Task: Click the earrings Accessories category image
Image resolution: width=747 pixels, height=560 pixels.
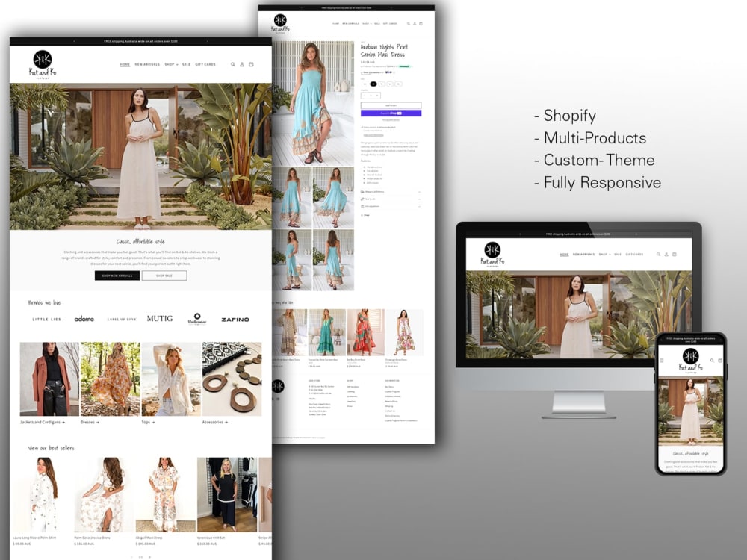Action: pyautogui.click(x=232, y=379)
